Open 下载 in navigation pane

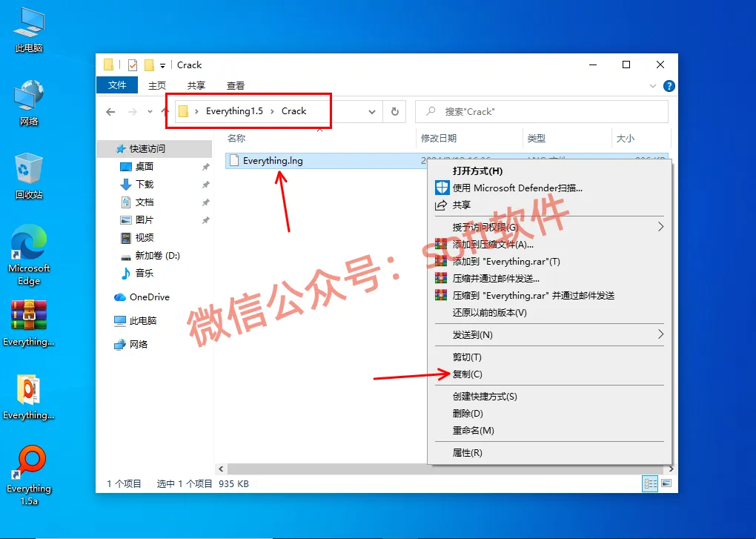(145, 184)
